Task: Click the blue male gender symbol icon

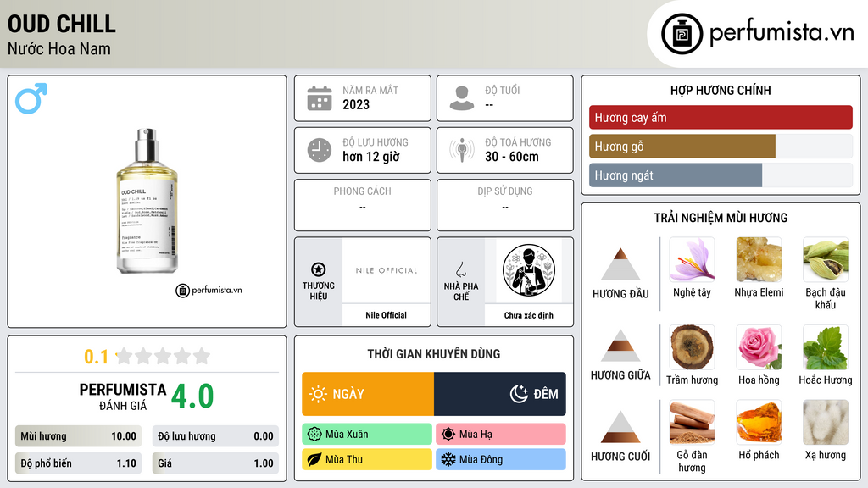Action: pos(31,98)
